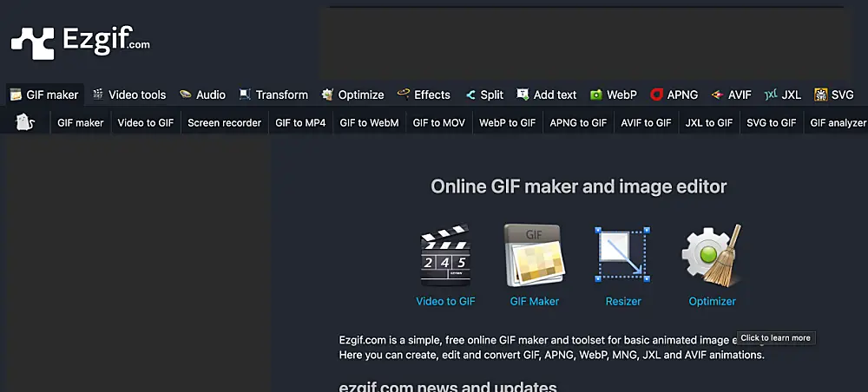Viewport: 868px width, 392px height.
Task: Open SVG to GIF submenu item
Action: [x=772, y=123]
